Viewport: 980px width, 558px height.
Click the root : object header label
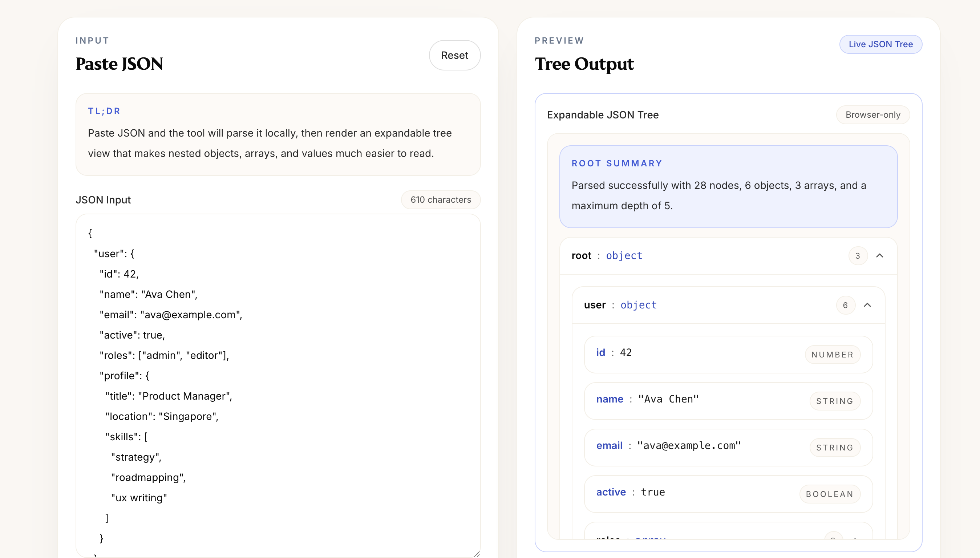pos(607,256)
